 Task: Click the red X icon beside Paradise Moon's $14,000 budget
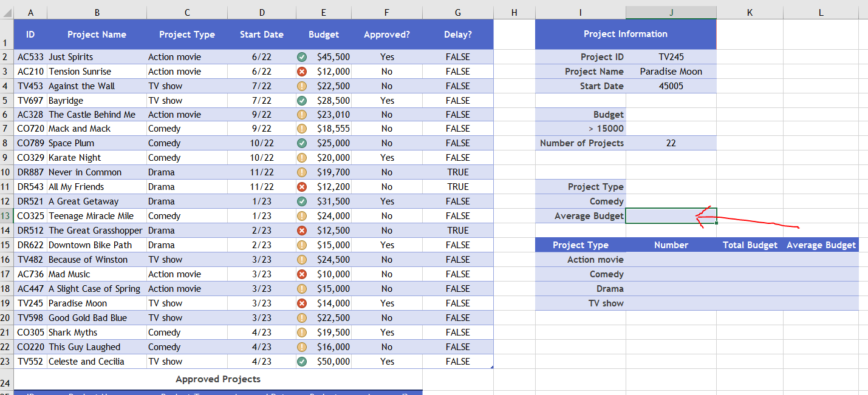pyautogui.click(x=302, y=303)
